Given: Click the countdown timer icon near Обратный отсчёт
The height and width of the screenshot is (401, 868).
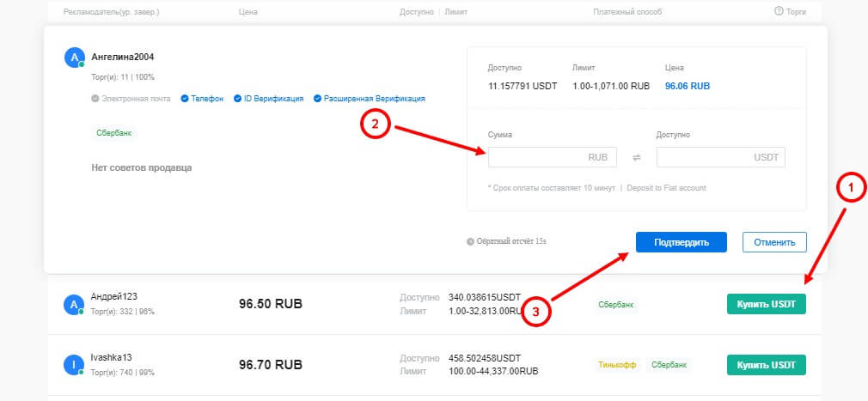Looking at the screenshot, I should (470, 241).
